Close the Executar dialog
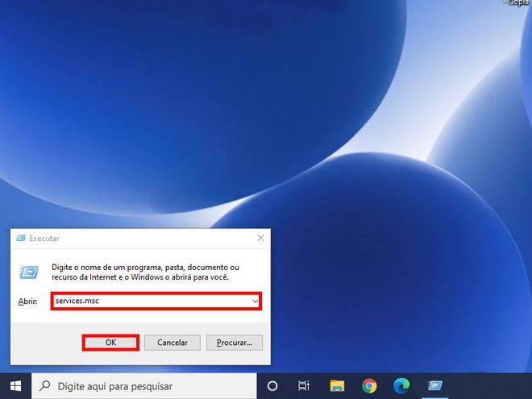Image resolution: width=532 pixels, height=399 pixels. 260,238
